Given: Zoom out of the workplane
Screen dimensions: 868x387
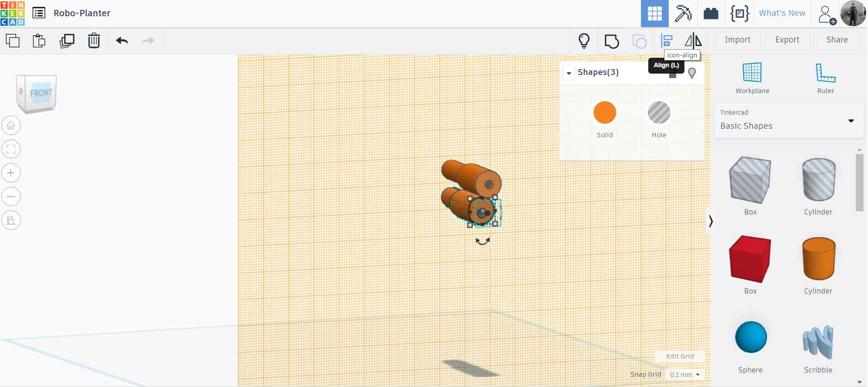Looking at the screenshot, I should 11,196.
